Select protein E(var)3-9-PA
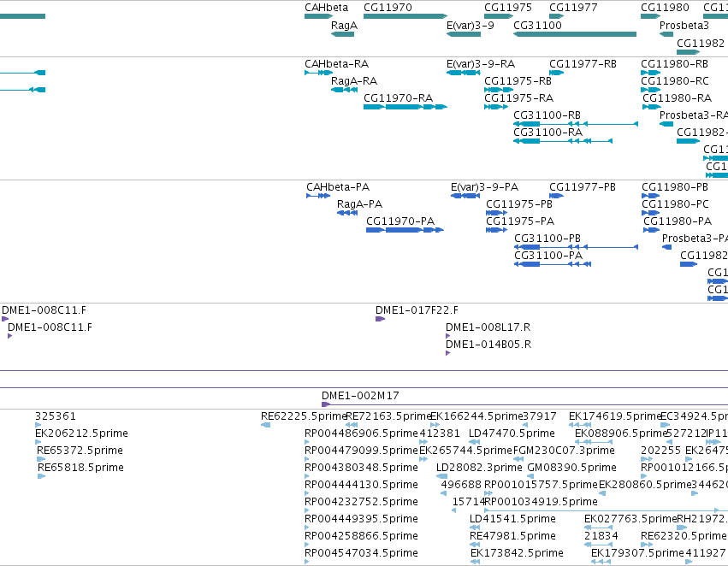 (465, 196)
